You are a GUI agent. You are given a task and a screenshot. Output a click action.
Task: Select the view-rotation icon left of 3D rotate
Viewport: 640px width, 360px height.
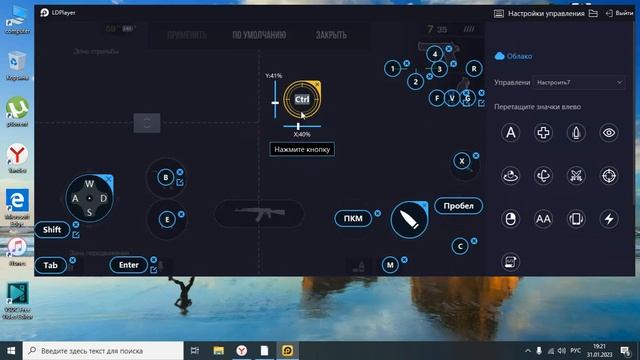(510, 176)
